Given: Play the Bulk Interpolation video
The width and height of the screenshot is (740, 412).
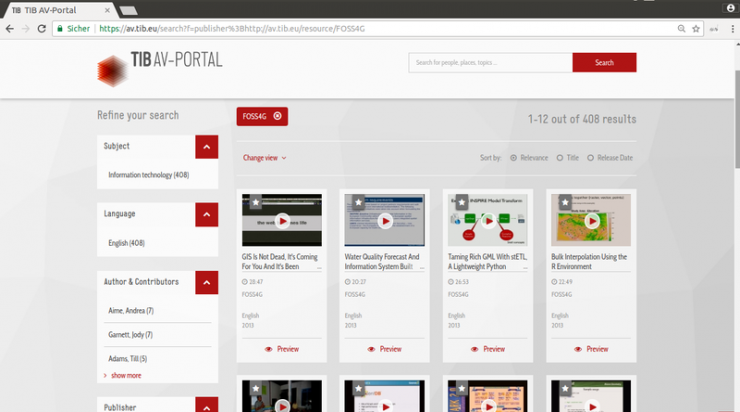Looking at the screenshot, I should coord(592,221).
